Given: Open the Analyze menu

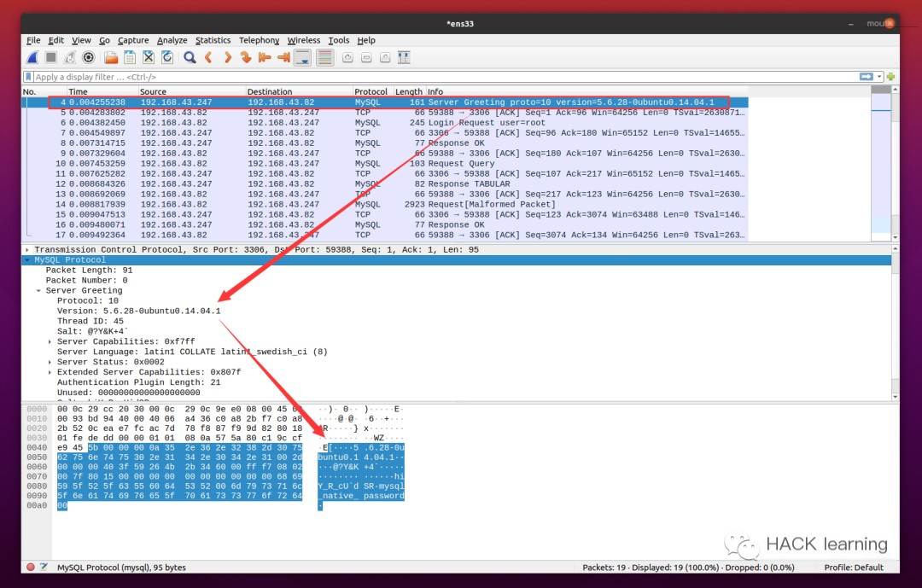Looking at the screenshot, I should (x=172, y=40).
